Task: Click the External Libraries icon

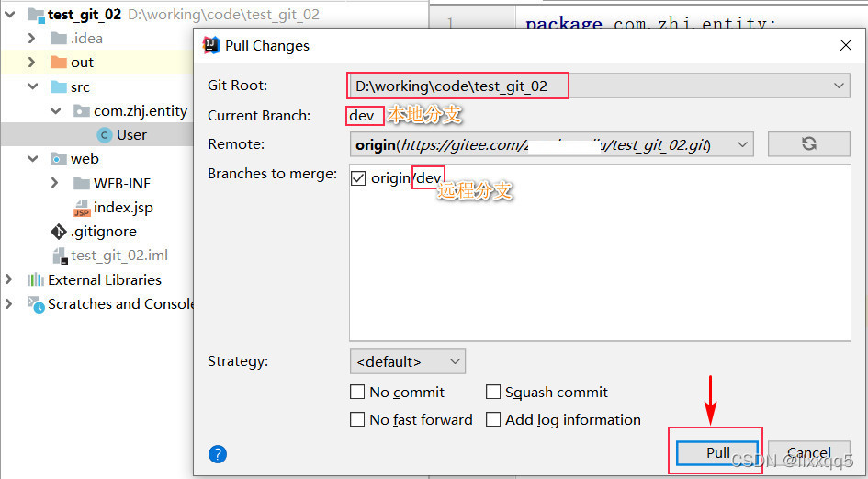Action: click(36, 279)
